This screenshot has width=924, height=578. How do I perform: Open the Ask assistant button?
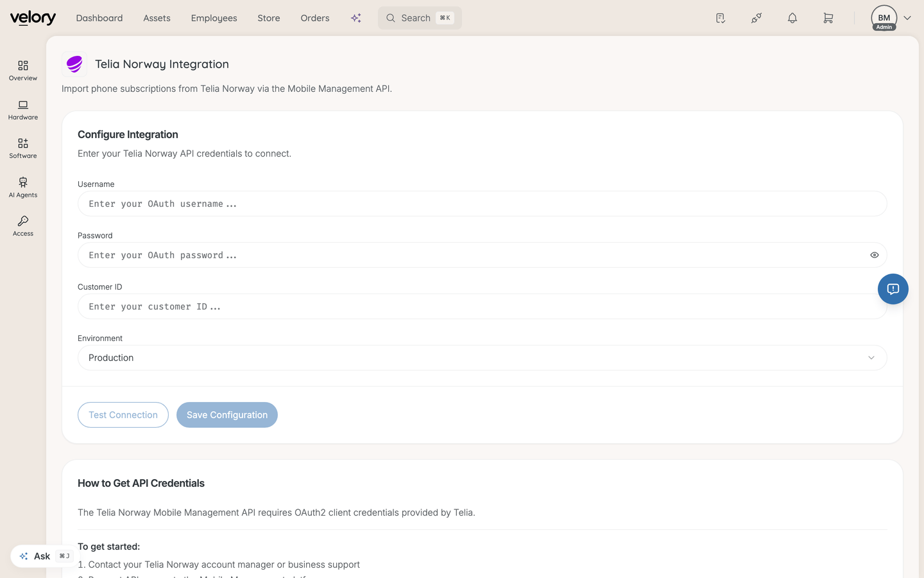pos(42,556)
